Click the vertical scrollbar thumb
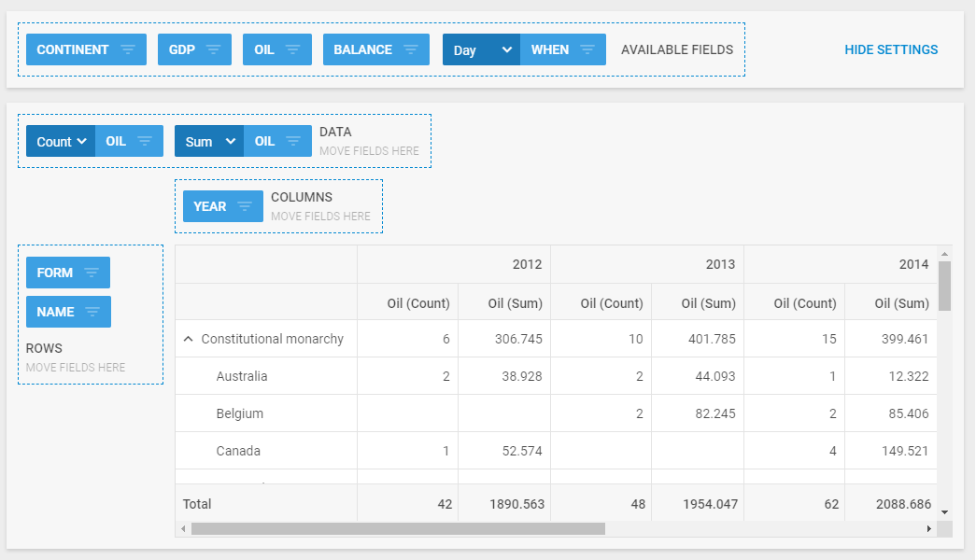 coord(944,286)
